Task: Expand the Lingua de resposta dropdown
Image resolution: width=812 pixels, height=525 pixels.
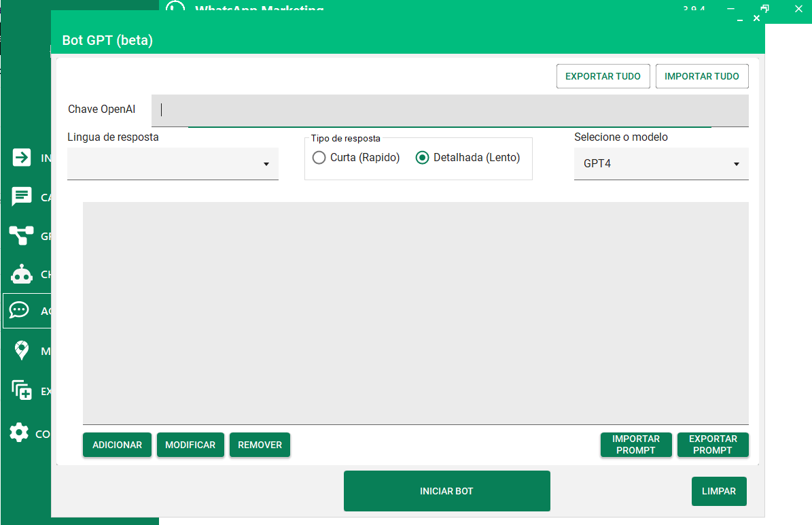Action: pos(173,164)
